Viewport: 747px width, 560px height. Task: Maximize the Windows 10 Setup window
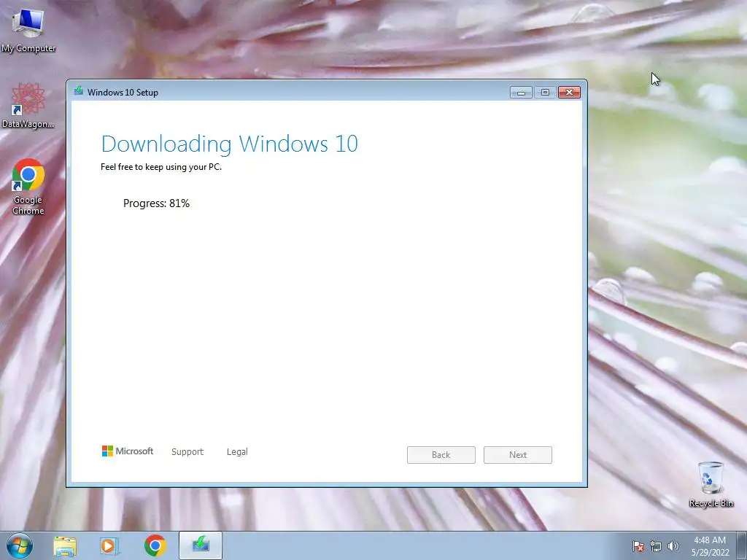pyautogui.click(x=545, y=93)
